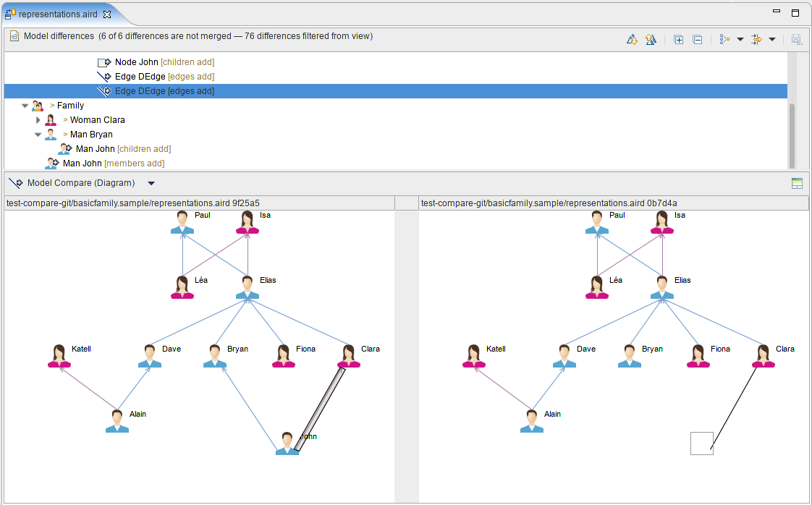Click the Family model icon in tree
The image size is (812, 505).
[x=38, y=105]
